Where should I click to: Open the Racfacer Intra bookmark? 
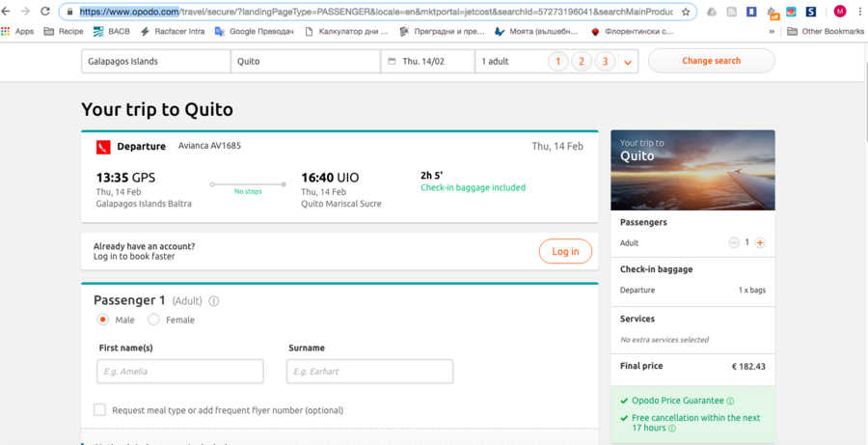[173, 32]
